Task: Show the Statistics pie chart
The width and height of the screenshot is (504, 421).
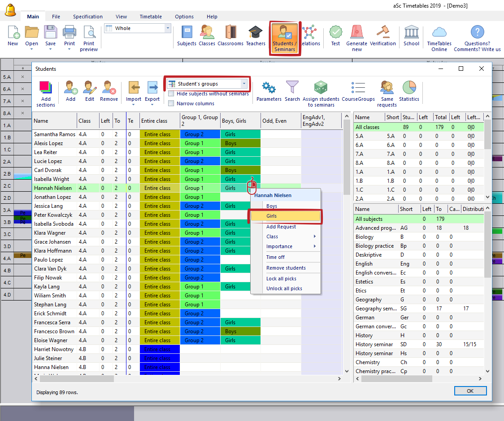Action: (x=409, y=88)
